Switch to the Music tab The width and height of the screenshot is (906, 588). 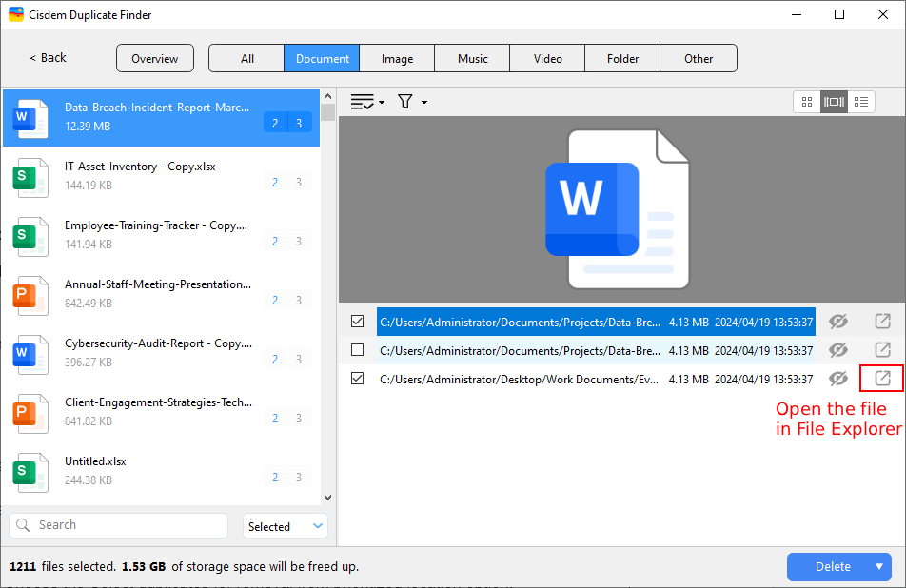point(472,59)
